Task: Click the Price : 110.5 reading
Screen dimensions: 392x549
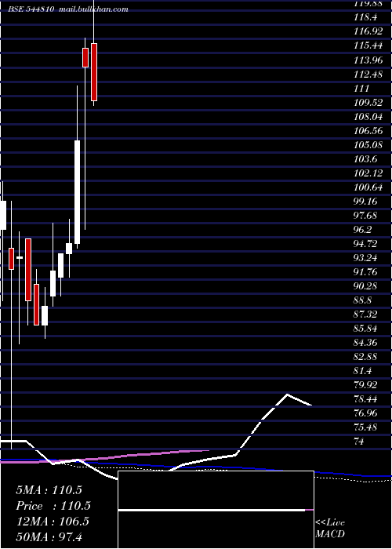Action: pyautogui.click(x=53, y=506)
